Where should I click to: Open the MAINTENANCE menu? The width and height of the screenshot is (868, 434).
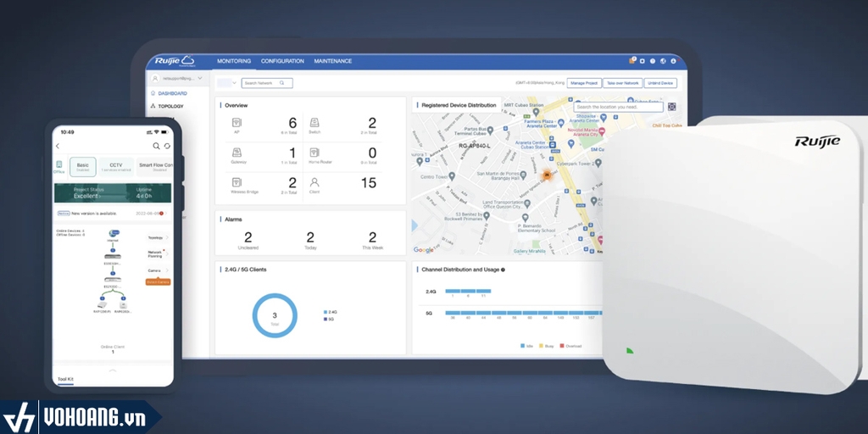(x=332, y=61)
